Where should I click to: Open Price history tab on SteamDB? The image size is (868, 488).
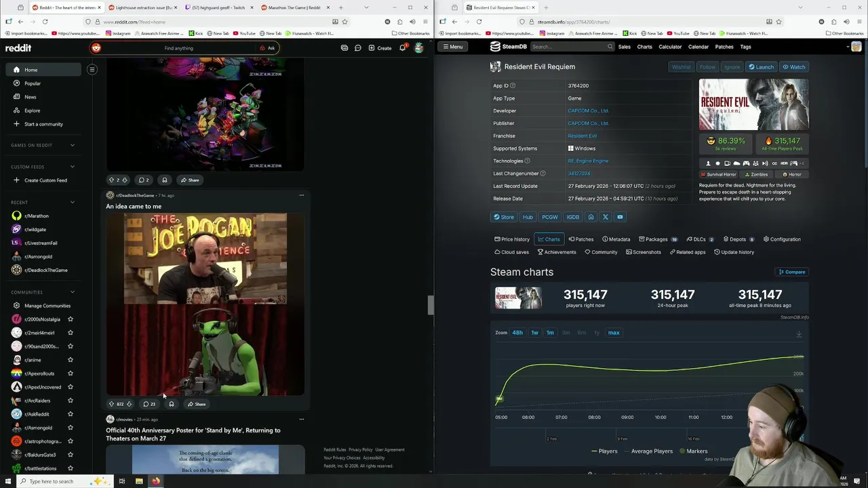[512, 239]
